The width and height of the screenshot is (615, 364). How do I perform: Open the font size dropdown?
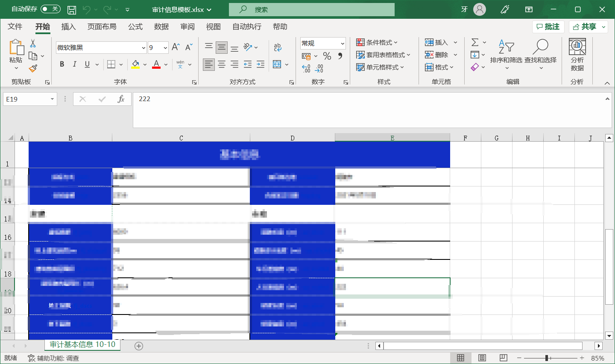pyautogui.click(x=165, y=48)
